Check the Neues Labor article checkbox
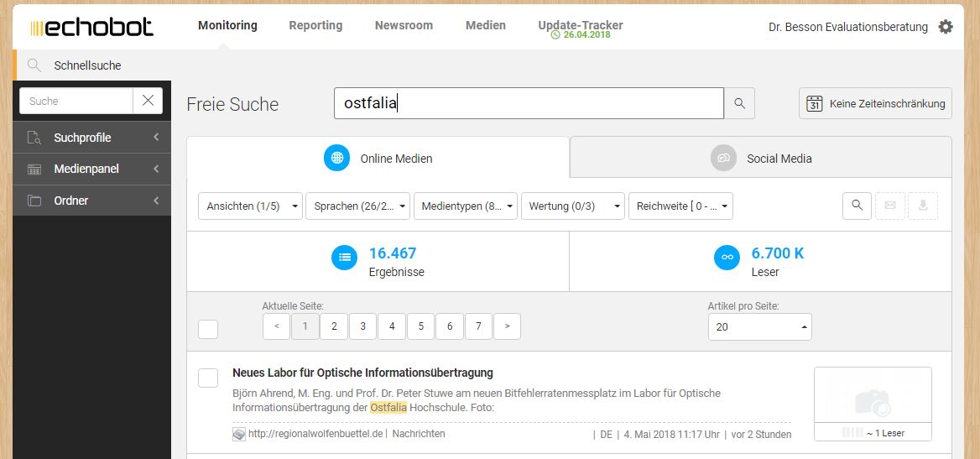The image size is (980, 459). click(208, 378)
